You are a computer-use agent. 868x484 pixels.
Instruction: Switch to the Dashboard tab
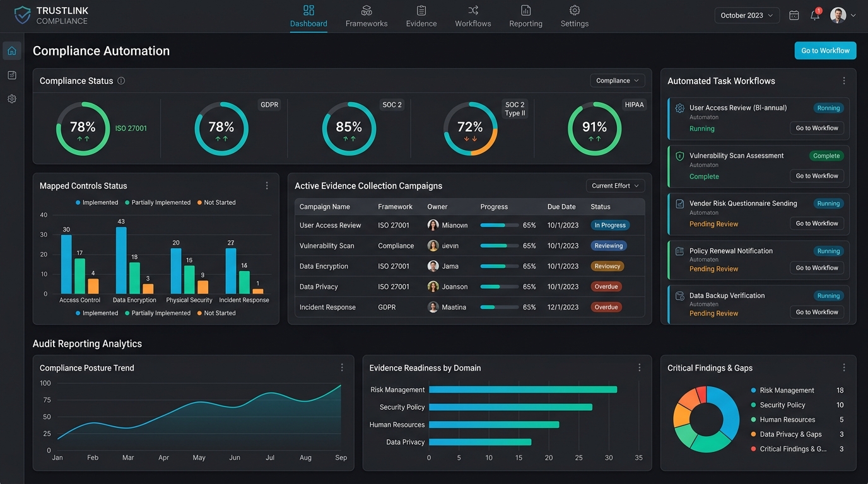coord(308,17)
